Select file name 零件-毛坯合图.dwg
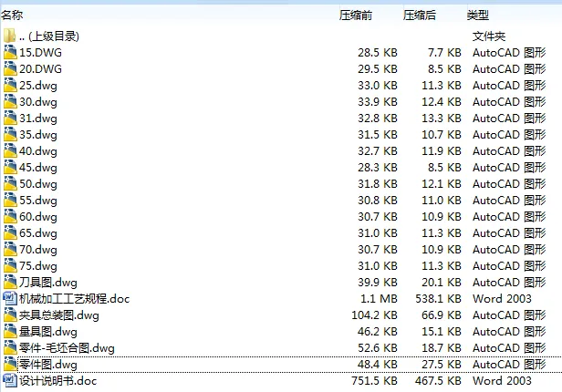 67,348
